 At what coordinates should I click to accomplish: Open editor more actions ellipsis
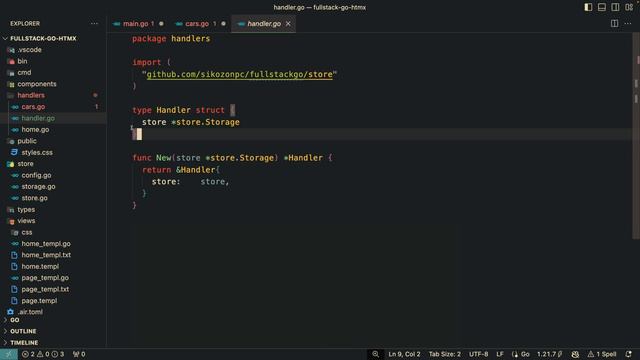pos(628,24)
